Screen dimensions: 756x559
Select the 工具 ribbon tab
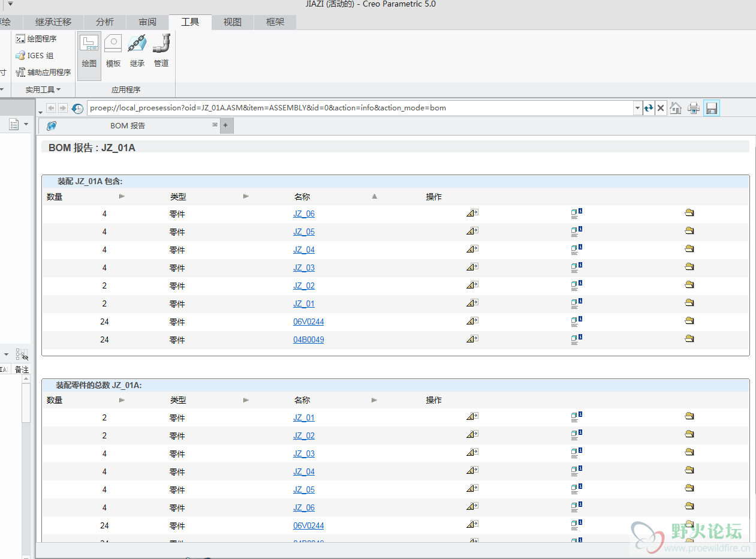[x=190, y=22]
